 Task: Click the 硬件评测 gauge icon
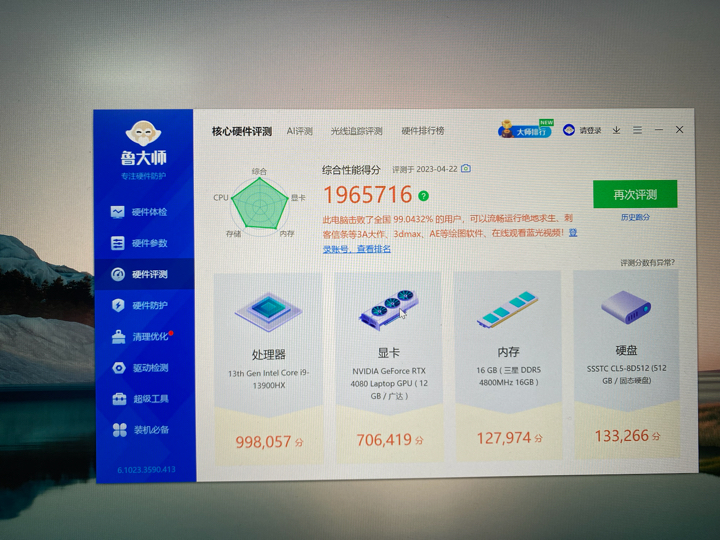[118, 274]
